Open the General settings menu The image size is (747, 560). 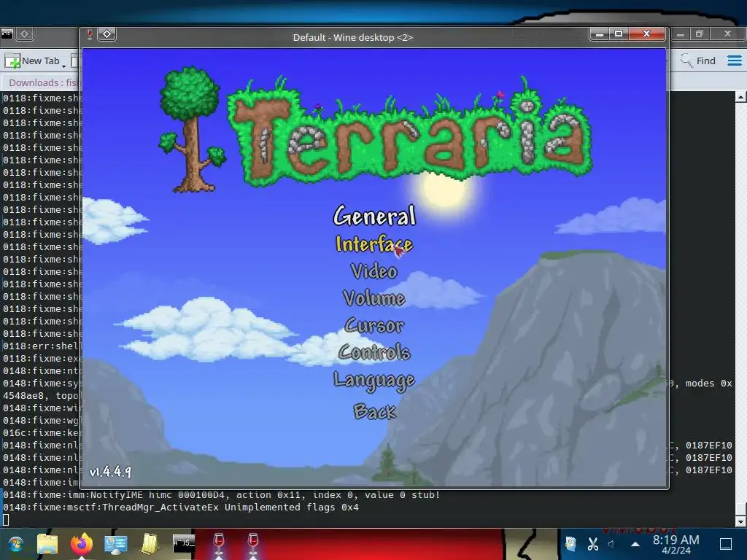coord(374,216)
